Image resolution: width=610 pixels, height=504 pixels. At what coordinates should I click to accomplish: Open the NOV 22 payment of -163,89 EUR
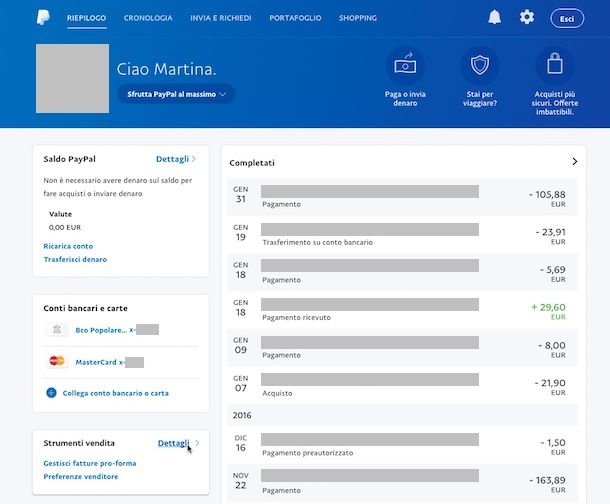point(402,483)
